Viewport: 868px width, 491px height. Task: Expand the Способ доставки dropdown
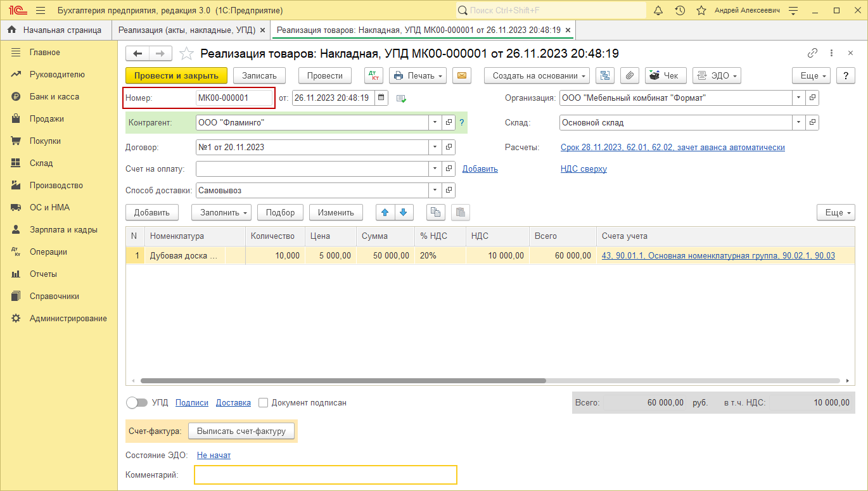click(435, 190)
